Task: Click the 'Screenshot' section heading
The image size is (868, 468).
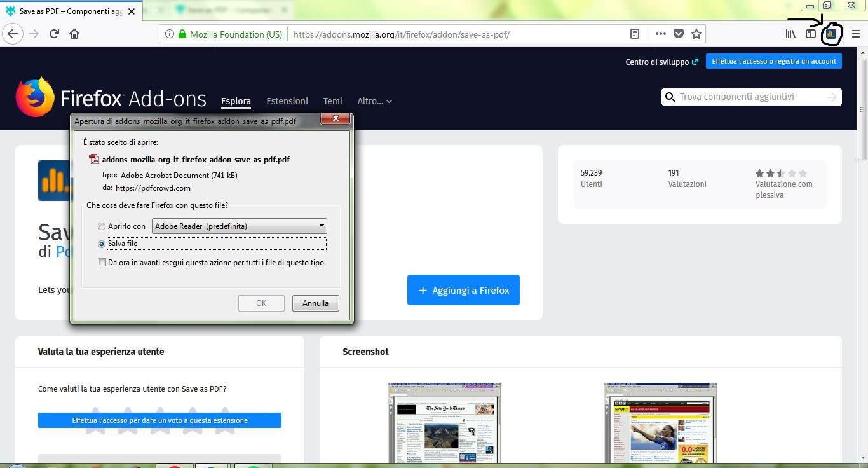Action: tap(365, 352)
